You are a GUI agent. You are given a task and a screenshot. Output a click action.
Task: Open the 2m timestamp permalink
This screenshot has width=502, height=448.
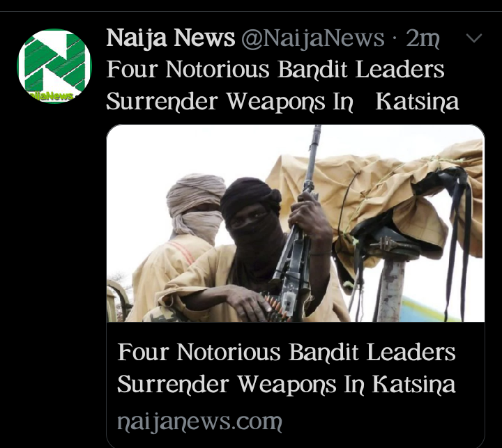(423, 38)
